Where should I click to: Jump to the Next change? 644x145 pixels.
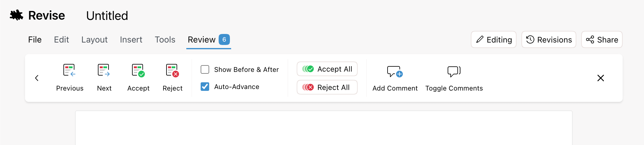pyautogui.click(x=104, y=78)
